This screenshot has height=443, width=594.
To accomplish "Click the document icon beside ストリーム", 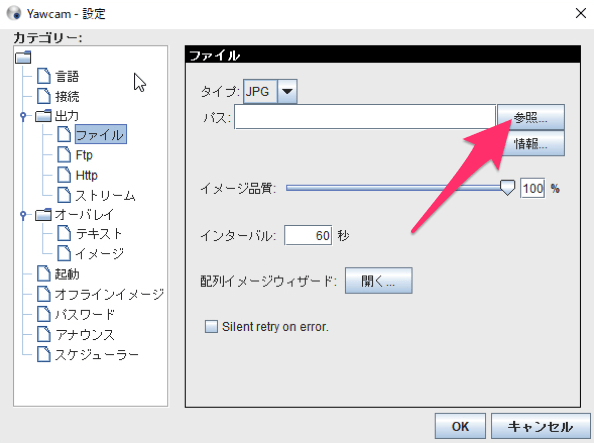I will coord(64,195).
